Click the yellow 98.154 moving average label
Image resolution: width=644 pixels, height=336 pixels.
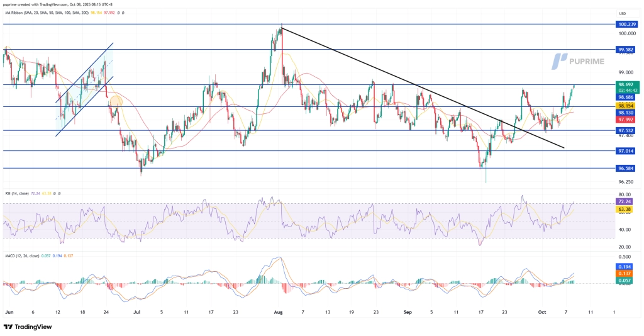[x=626, y=106]
